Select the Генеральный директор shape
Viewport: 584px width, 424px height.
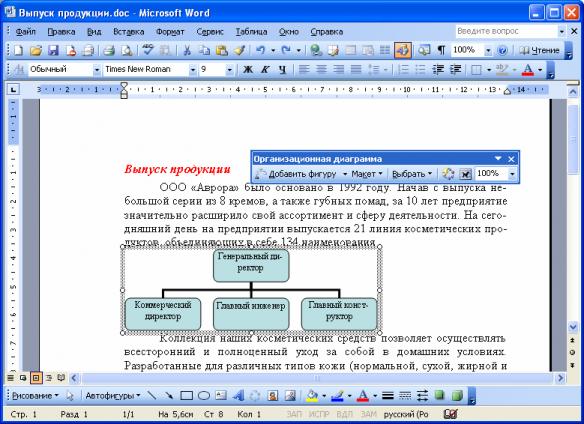pos(251,266)
